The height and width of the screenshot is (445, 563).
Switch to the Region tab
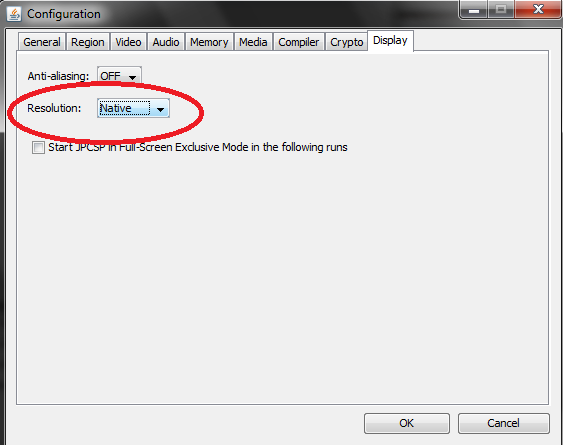click(x=88, y=42)
